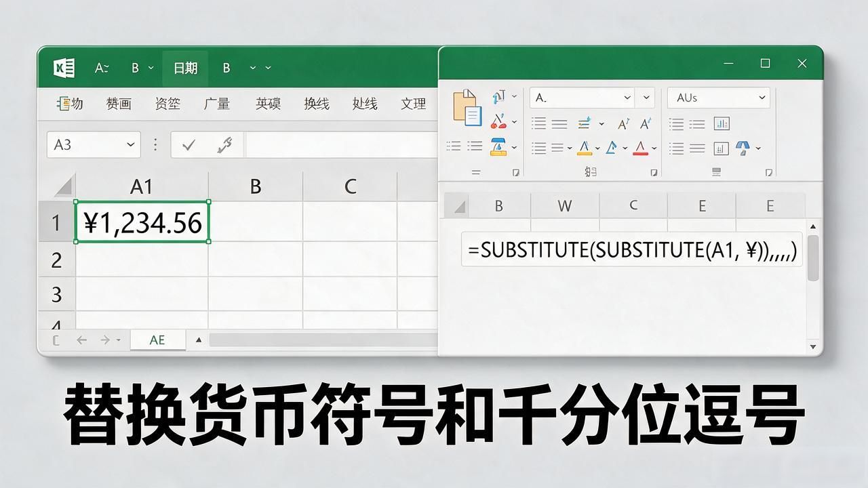The height and width of the screenshot is (488, 868).
Task: Click the three-dot handle beside the name box
Action: (x=155, y=144)
